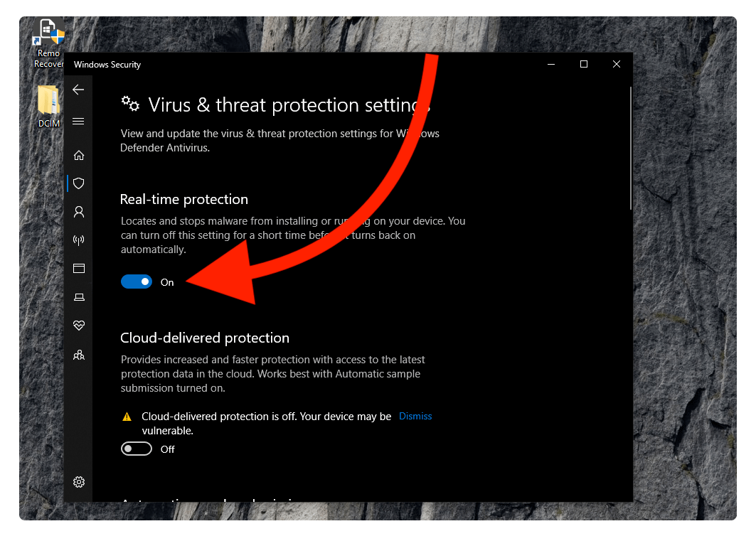Dismiss the cloud protection warning

pyautogui.click(x=415, y=416)
